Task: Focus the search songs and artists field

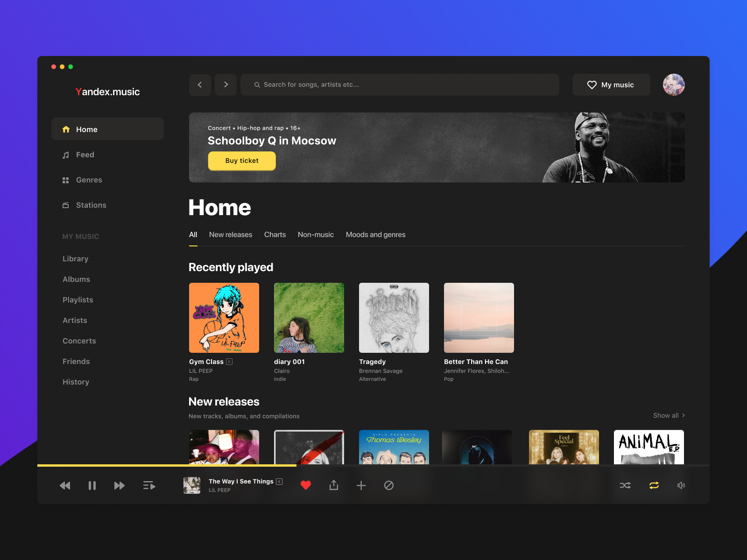Action: (400, 84)
